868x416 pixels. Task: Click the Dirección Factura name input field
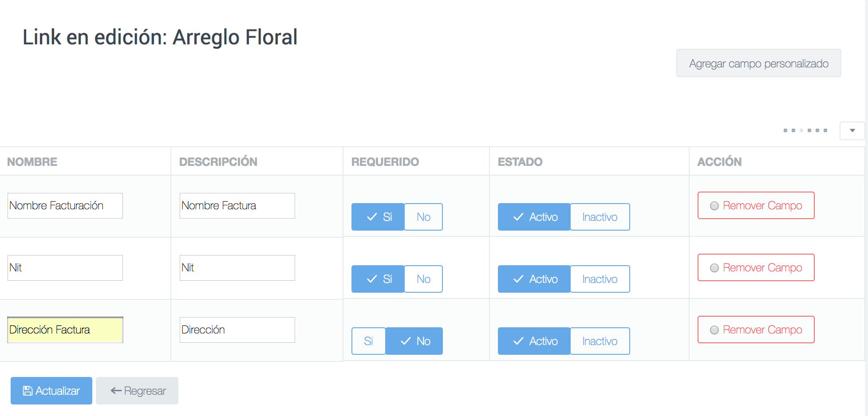tap(65, 330)
